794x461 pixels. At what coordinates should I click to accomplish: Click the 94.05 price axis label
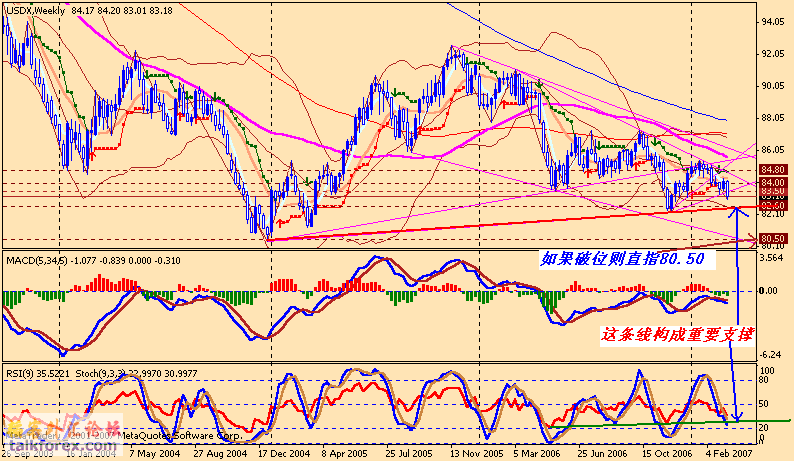coord(773,21)
